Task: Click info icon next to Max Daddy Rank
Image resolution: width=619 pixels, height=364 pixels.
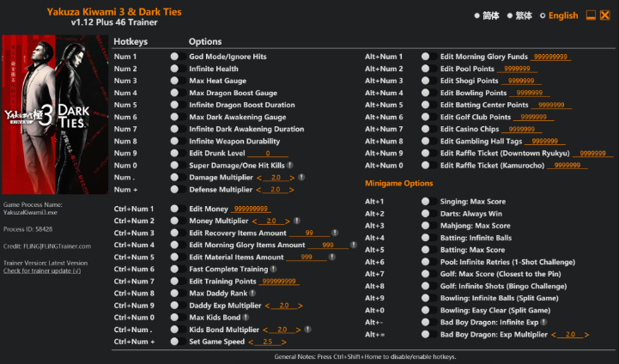Action: pyautogui.click(x=252, y=294)
